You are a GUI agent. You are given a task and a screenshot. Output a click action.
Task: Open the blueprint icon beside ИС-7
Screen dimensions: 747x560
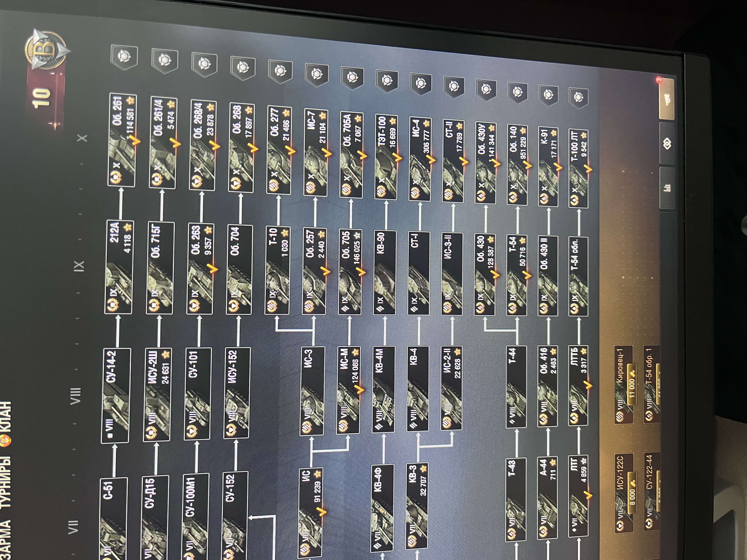[x=316, y=75]
